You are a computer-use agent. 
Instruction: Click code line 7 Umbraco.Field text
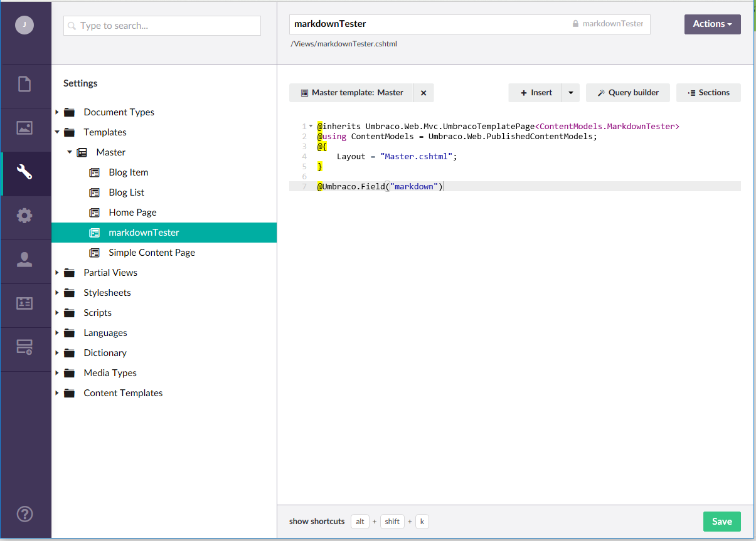(x=380, y=186)
